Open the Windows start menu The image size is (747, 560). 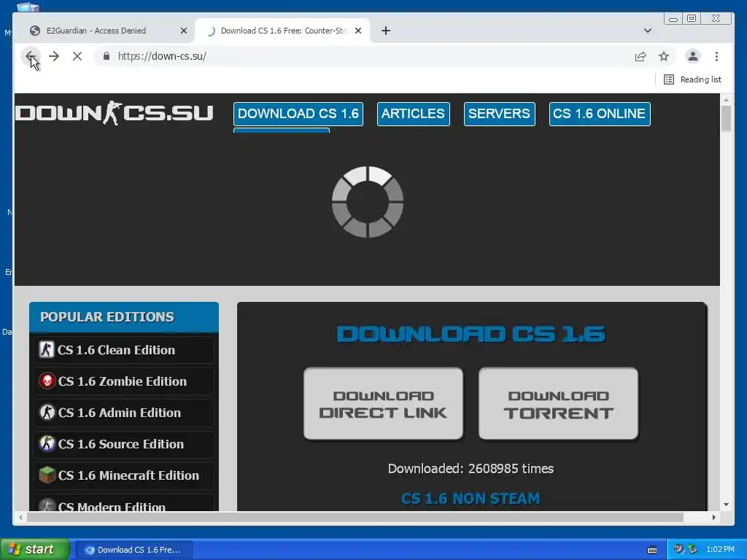34,550
